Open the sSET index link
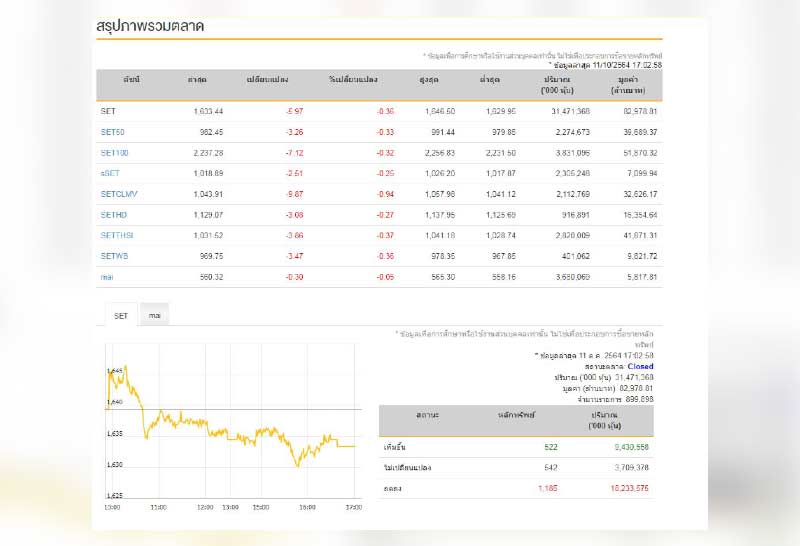This screenshot has height=546, width=800. pyautogui.click(x=110, y=173)
